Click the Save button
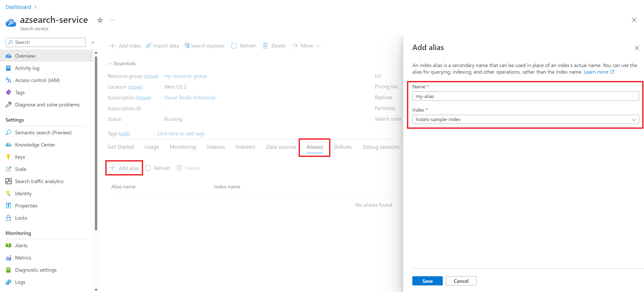Image resolution: width=644 pixels, height=292 pixels. coord(428,281)
